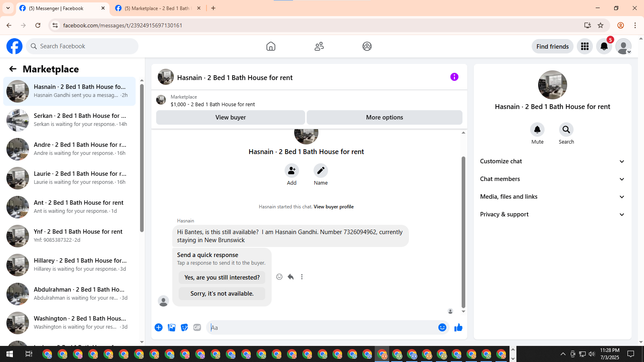This screenshot has height=362, width=644.
Task: Open Windows Task View
Action: point(29,354)
